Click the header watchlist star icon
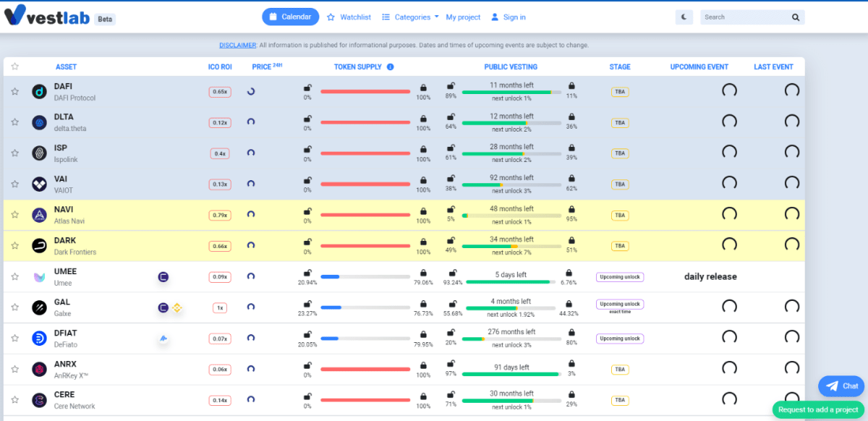Viewport: 868px width, 421px height. tap(14, 67)
